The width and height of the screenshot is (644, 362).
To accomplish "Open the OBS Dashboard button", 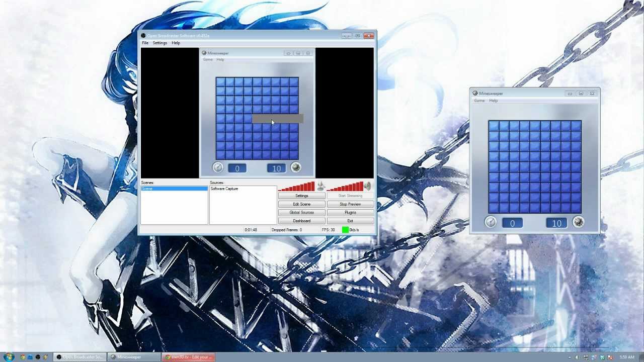I will 302,221.
